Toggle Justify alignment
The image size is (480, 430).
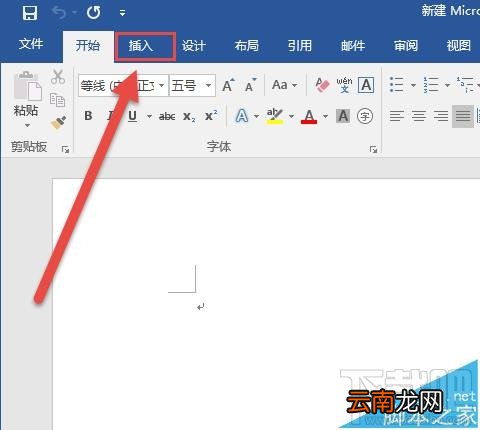point(463,116)
